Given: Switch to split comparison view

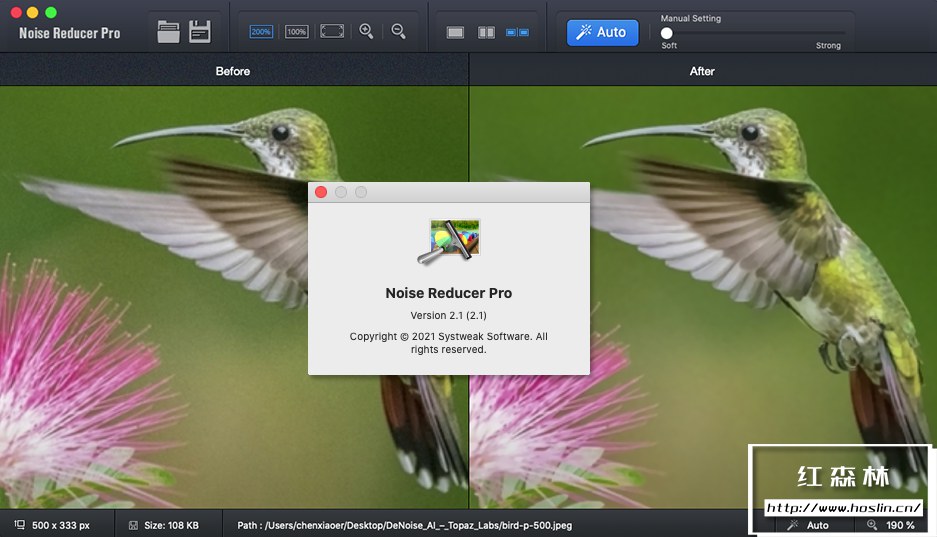Looking at the screenshot, I should (486, 32).
